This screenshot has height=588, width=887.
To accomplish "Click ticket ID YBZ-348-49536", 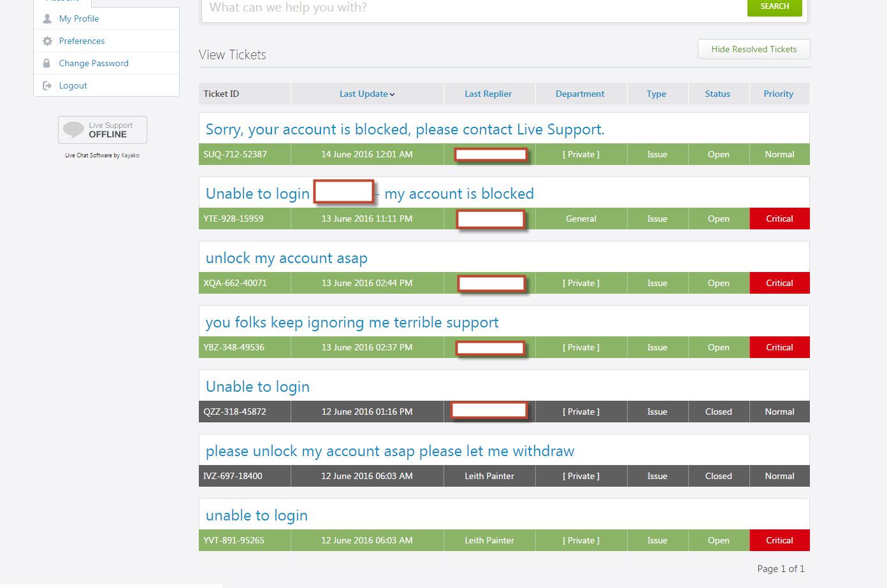I will pyautogui.click(x=234, y=347).
